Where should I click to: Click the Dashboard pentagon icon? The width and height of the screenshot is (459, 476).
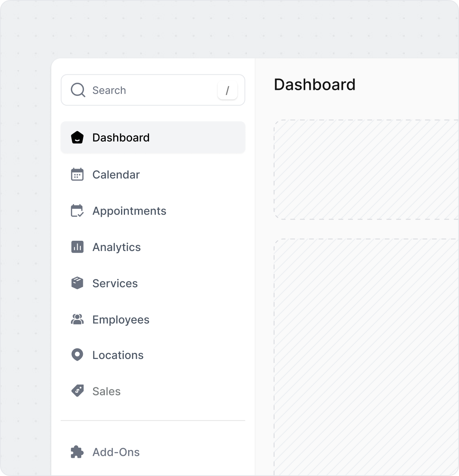pos(77,138)
